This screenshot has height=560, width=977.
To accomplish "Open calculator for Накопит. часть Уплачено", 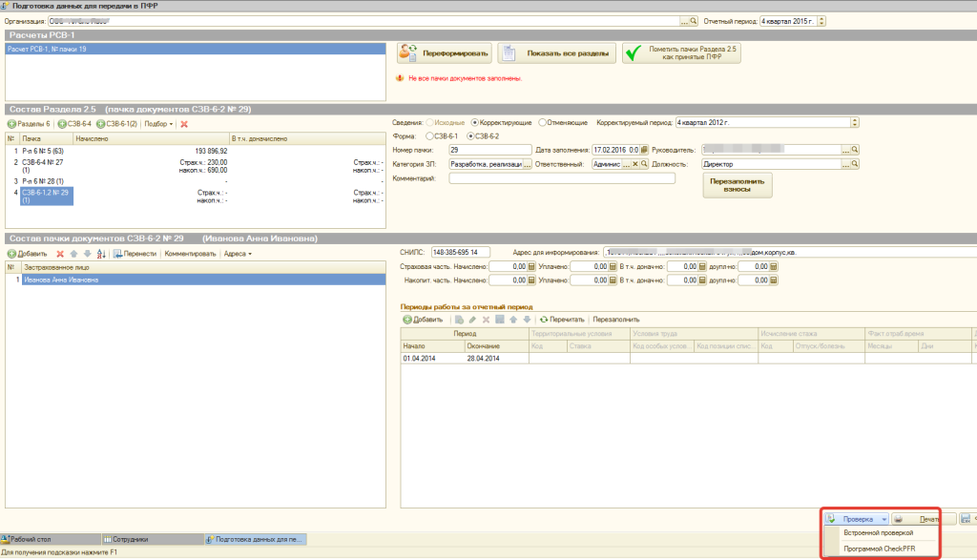I will click(x=613, y=280).
